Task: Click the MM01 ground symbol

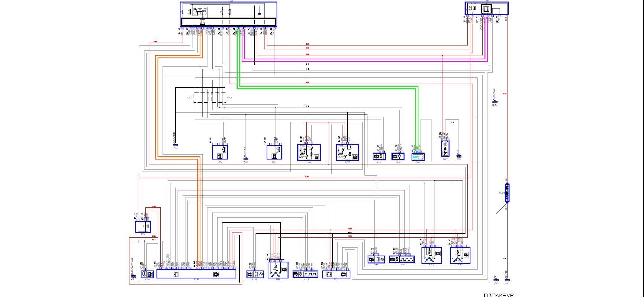Action: coord(508,280)
